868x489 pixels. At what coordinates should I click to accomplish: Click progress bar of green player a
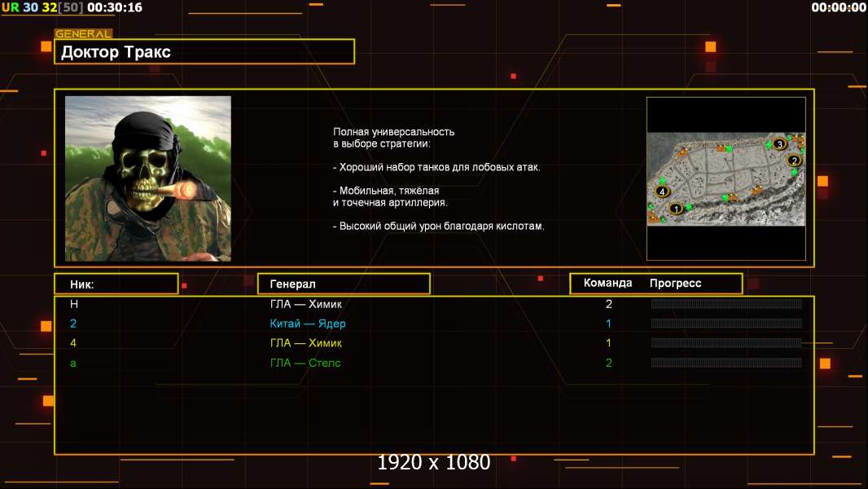(726, 363)
